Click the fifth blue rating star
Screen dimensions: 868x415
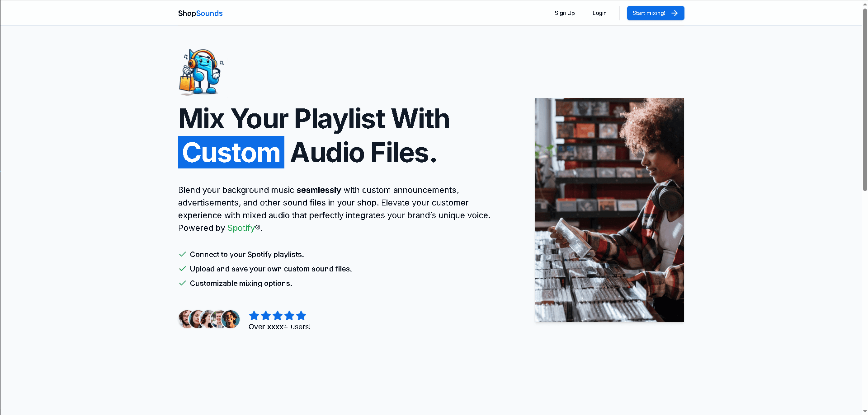(301, 316)
